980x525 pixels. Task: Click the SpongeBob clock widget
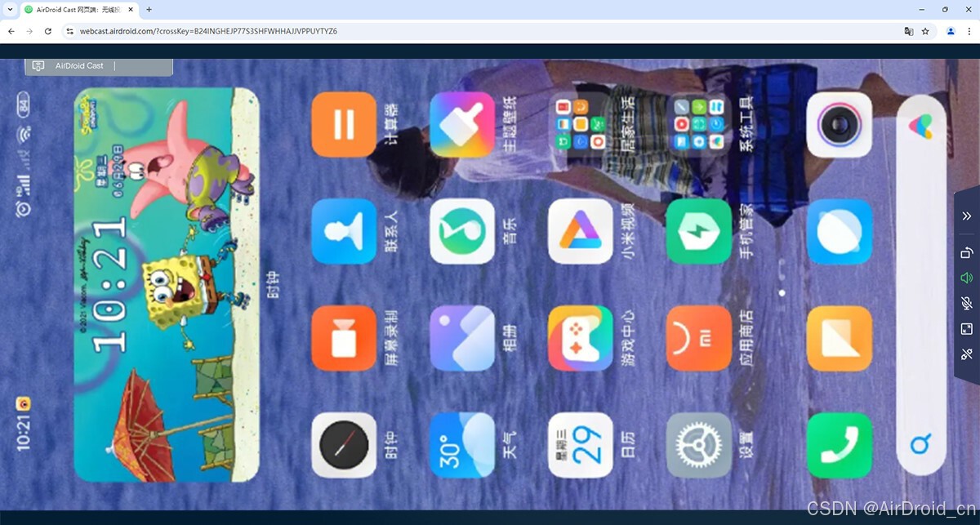[167, 285]
